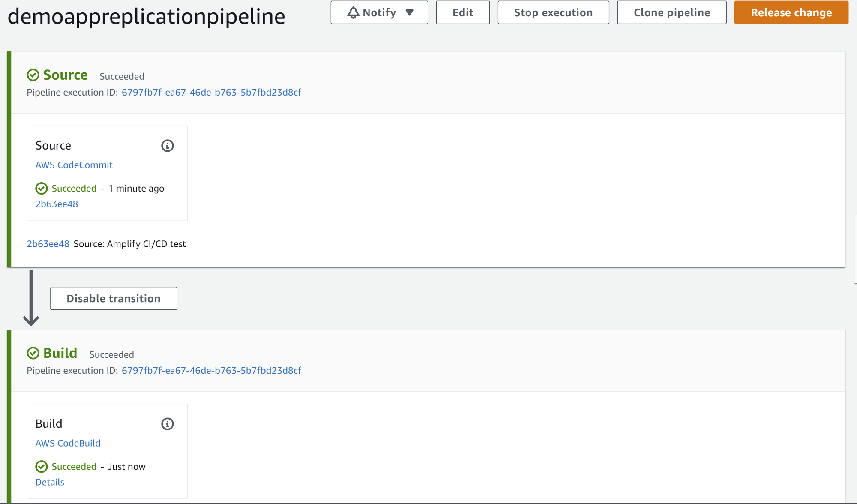The height and width of the screenshot is (504, 857).
Task: Open commit 2b63ee48 in Source action card
Action: (x=57, y=204)
